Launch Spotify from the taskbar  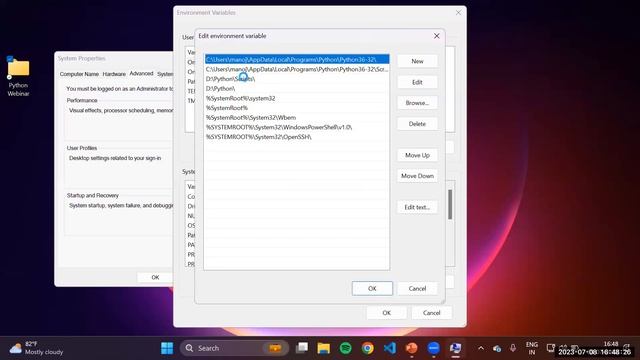(x=346, y=348)
